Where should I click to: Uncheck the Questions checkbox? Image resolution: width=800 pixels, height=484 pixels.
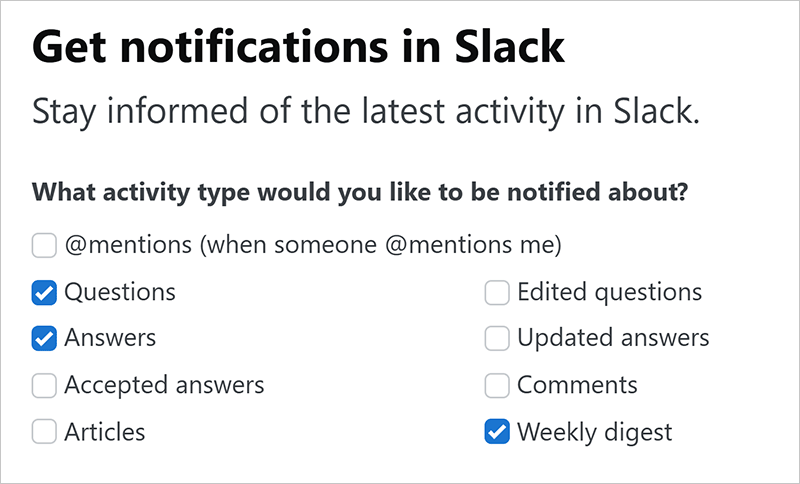(44, 292)
